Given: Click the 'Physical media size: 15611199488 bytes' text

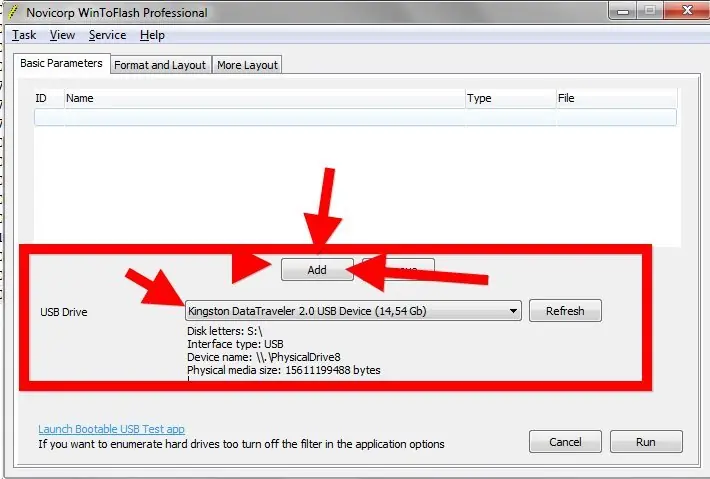Looking at the screenshot, I should click(x=283, y=370).
